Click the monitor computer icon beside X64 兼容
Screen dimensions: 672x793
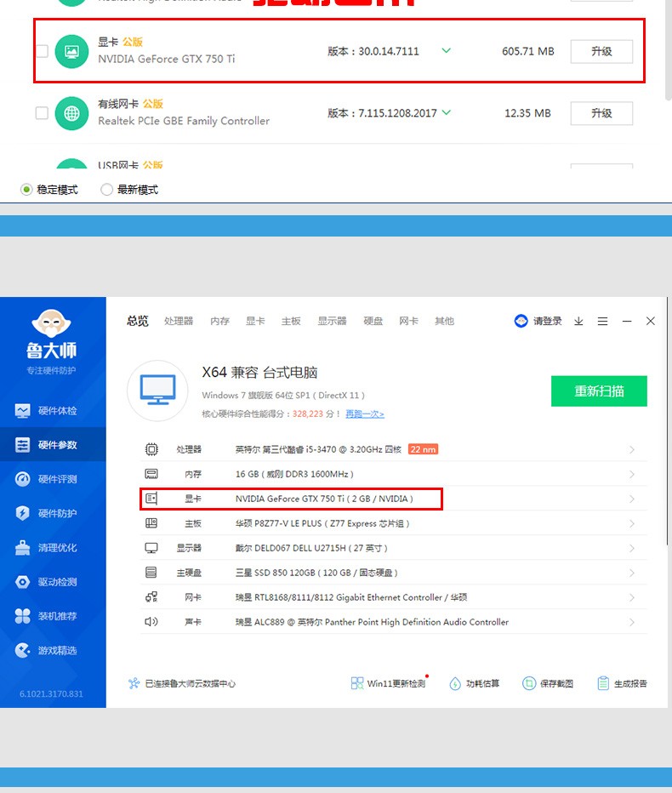pos(157,391)
